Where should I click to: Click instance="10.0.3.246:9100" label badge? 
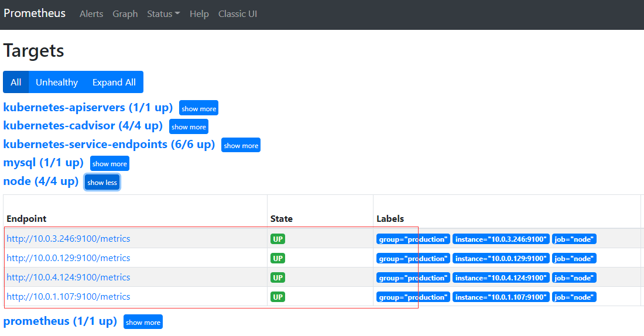tap(501, 239)
